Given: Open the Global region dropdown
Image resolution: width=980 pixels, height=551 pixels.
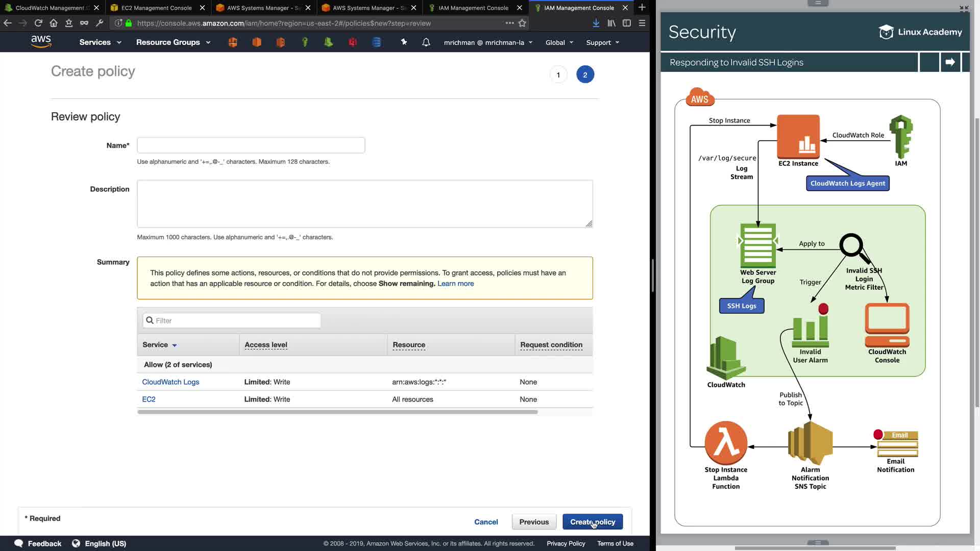Looking at the screenshot, I should (x=559, y=42).
